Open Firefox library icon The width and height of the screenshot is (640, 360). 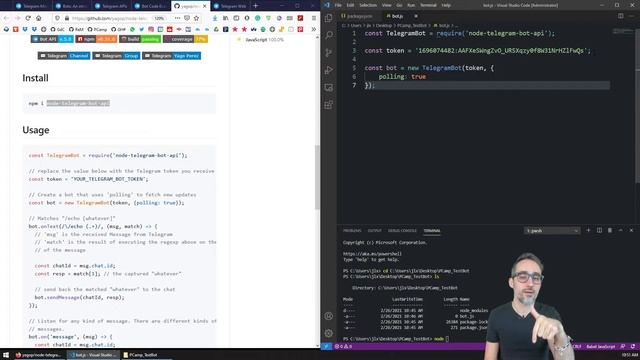(226, 18)
